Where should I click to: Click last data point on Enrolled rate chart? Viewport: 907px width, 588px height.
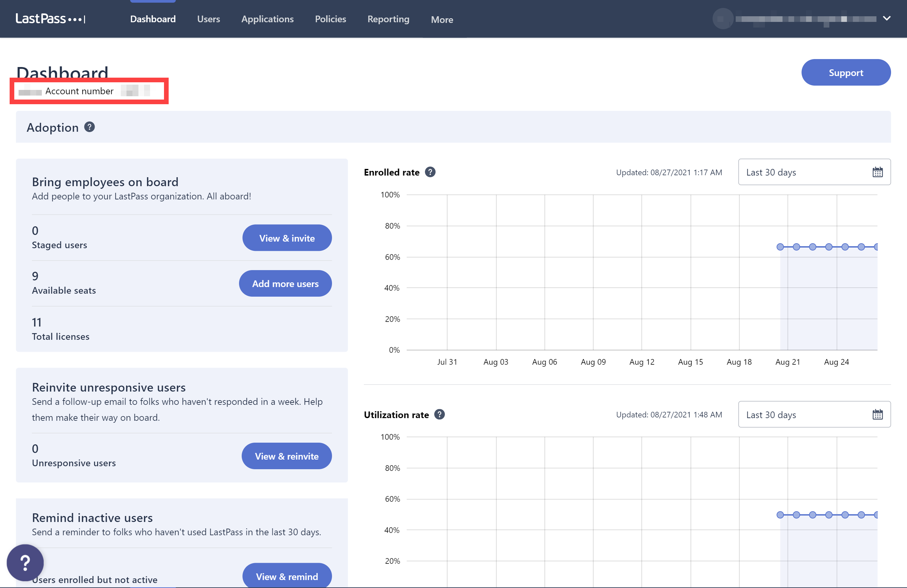point(876,247)
